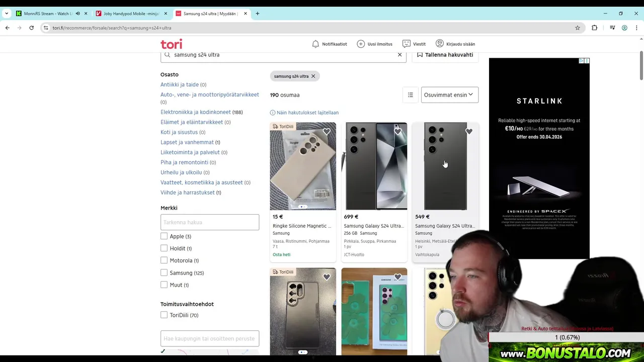
Task: Click Uusi ilmoitus plus icon
Action: click(361, 44)
